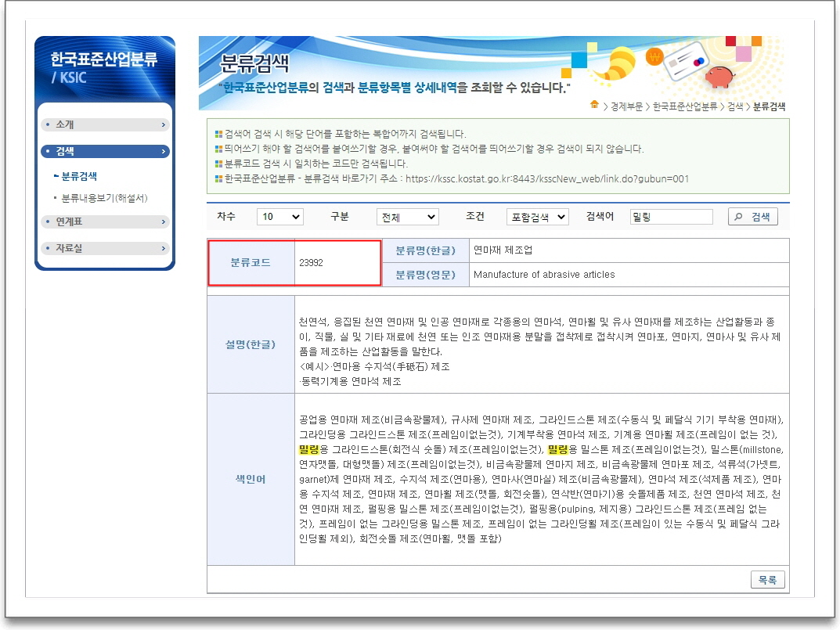Click the arrow chevron on the 자료실 menu
This screenshot has height=630, width=840.
point(164,249)
